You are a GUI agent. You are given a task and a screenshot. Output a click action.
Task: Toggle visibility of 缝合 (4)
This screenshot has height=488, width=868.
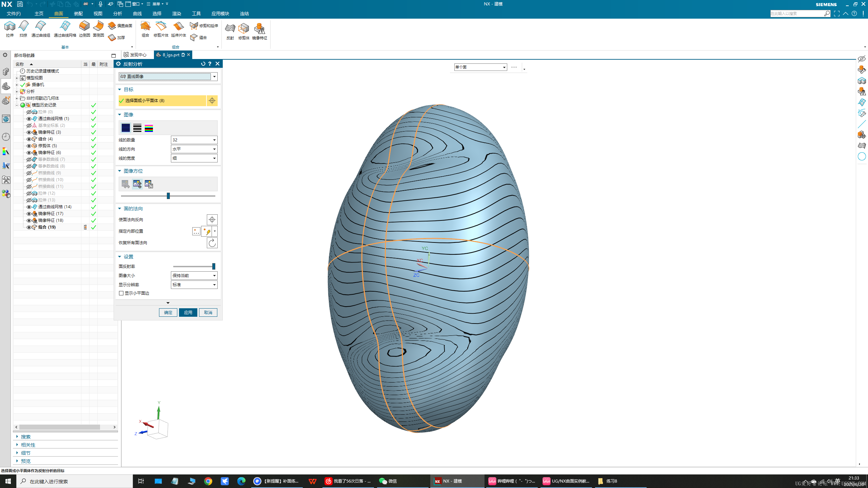(29, 139)
